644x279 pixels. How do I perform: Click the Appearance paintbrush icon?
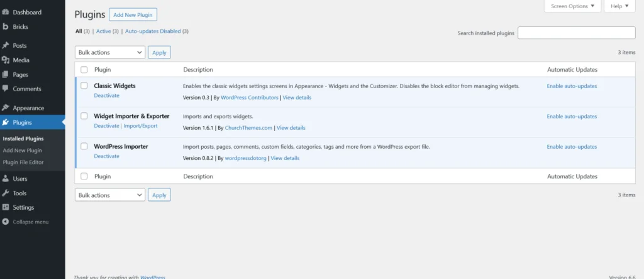[x=5, y=108]
